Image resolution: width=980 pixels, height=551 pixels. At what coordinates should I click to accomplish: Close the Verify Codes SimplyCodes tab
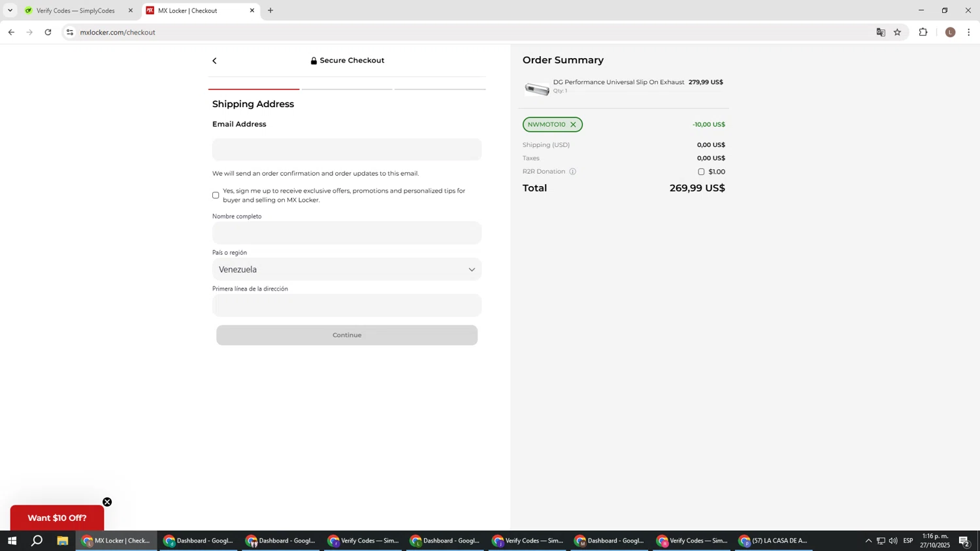(130, 10)
